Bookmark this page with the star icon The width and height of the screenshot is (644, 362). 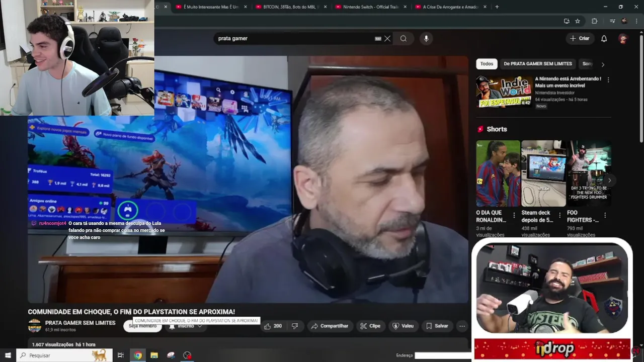click(578, 21)
